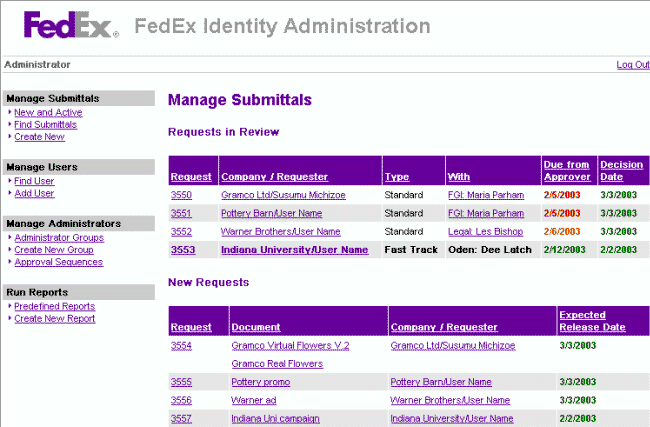This screenshot has height=427, width=650.
Task: Open the Predefined Reports link
Action: [x=55, y=306]
